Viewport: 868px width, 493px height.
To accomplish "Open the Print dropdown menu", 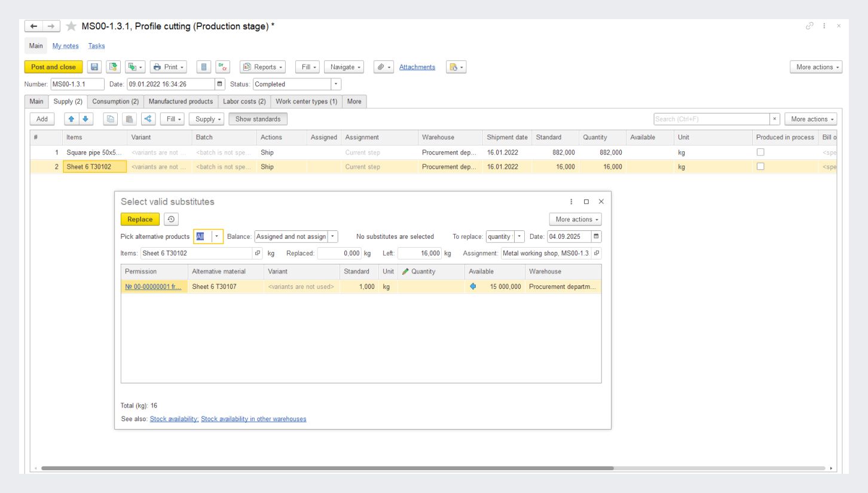I will pyautogui.click(x=168, y=67).
